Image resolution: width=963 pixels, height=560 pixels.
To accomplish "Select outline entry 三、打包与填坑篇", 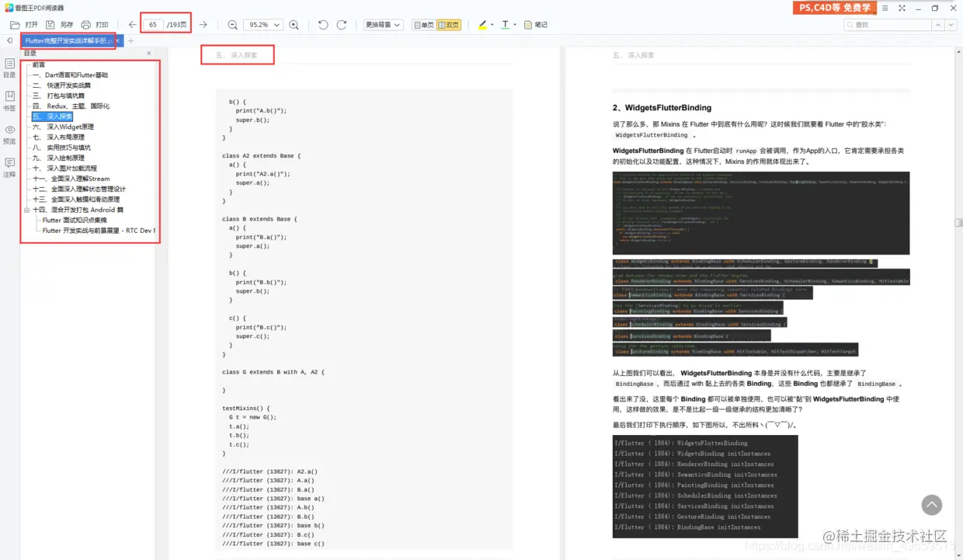I will click(x=58, y=96).
